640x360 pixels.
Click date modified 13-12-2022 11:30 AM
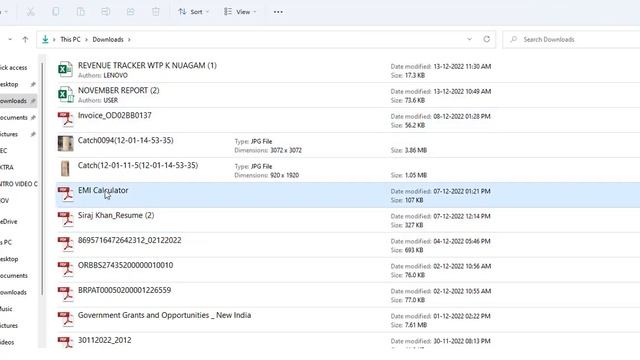441,67
